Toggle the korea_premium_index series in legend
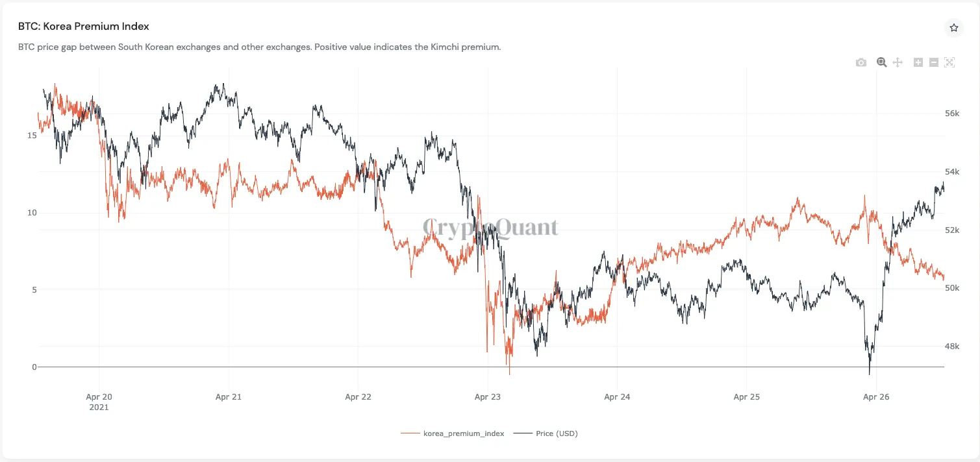Image resolution: width=980 pixels, height=462 pixels. (x=464, y=433)
